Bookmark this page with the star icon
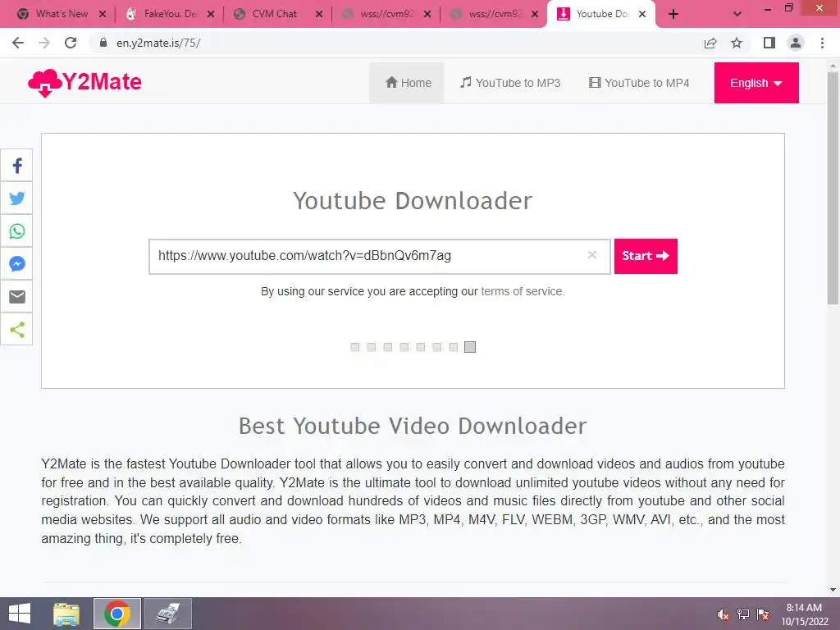 pyautogui.click(x=737, y=43)
